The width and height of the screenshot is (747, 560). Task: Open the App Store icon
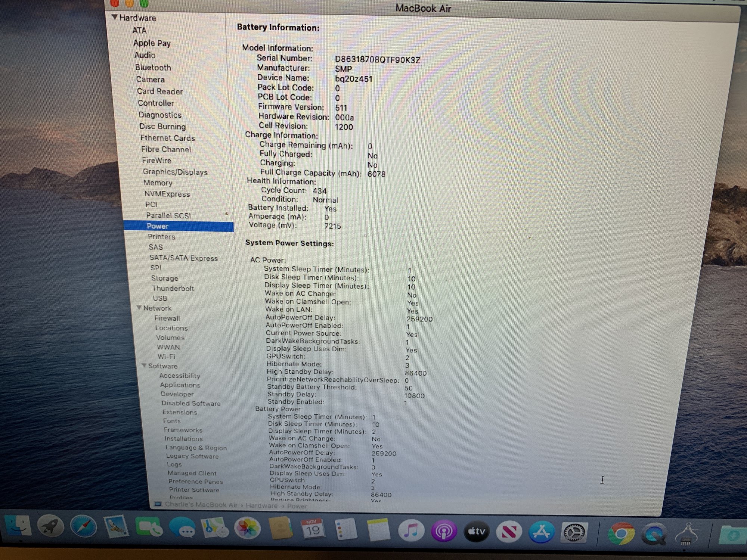tap(542, 532)
